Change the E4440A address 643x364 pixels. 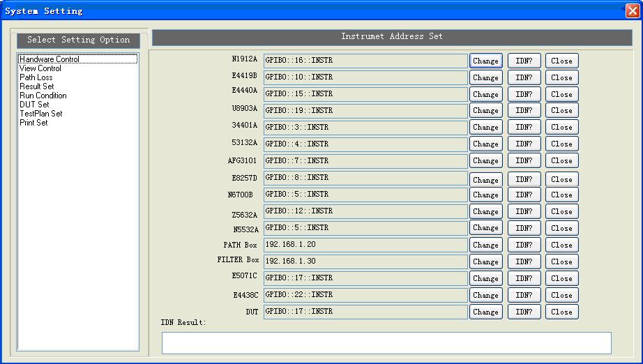[486, 94]
